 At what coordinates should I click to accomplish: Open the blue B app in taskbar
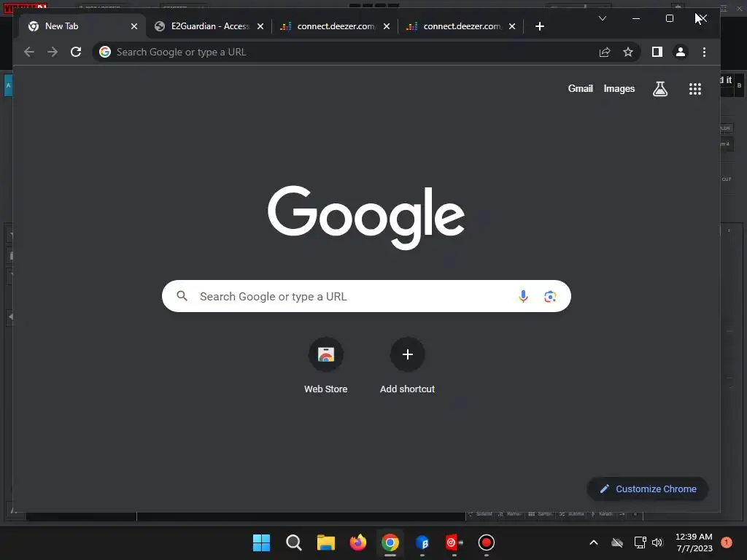(422, 542)
